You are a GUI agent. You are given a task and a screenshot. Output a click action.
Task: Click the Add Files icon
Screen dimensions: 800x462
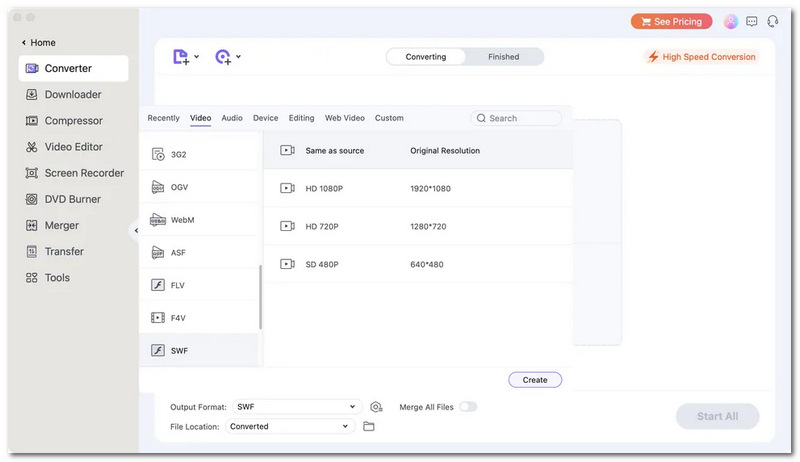181,57
